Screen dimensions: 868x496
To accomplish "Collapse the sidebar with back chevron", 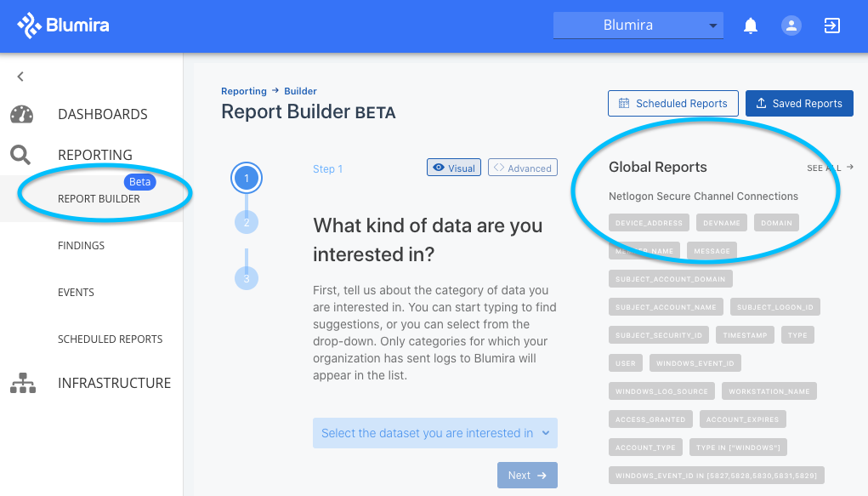I will click(20, 77).
